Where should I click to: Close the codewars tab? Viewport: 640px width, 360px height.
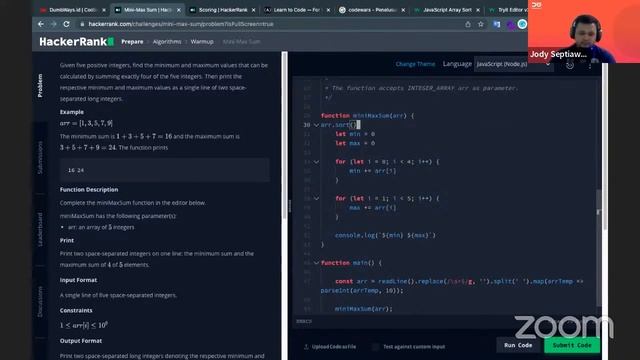click(x=403, y=10)
